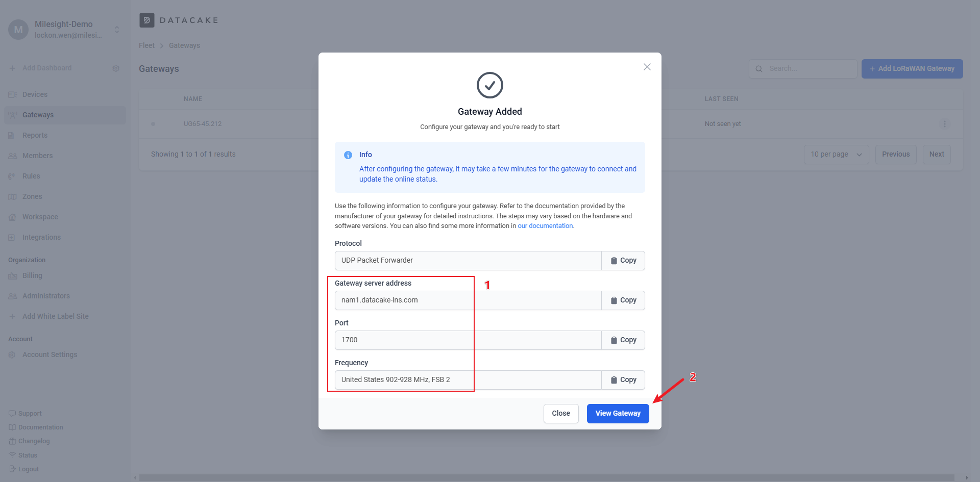Click Add LoRaWAN Gateway button

(912, 69)
